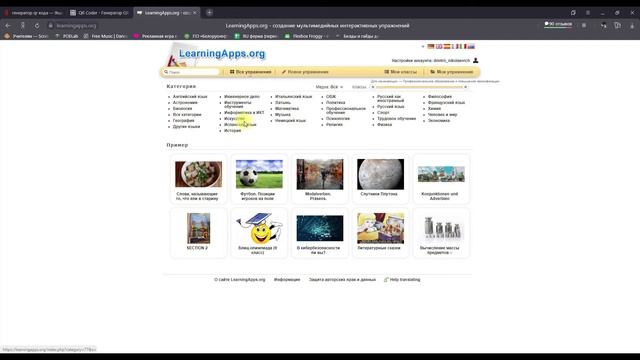Open the weights mass calculation exercise
Image resolution: width=640 pixels, height=360 pixels.
point(441,227)
